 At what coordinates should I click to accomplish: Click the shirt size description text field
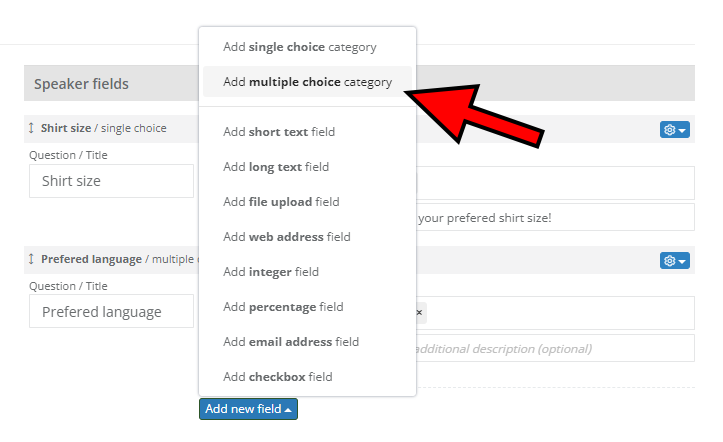pyautogui.click(x=552, y=217)
